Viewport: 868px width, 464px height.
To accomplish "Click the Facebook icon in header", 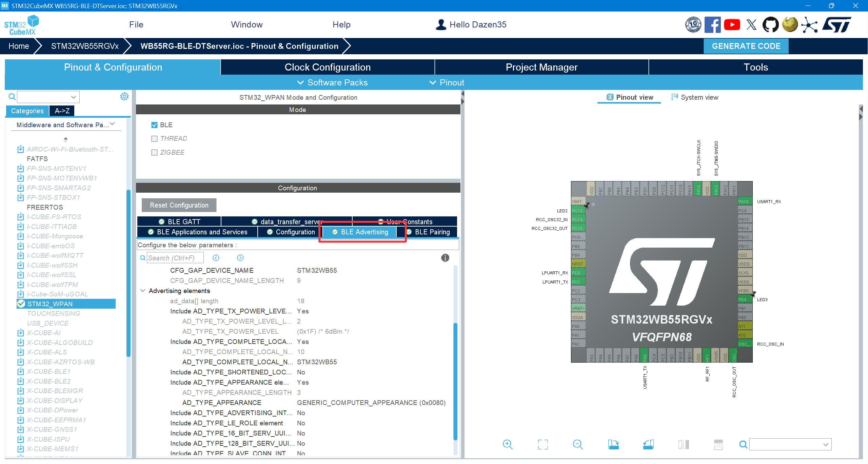I will [712, 25].
